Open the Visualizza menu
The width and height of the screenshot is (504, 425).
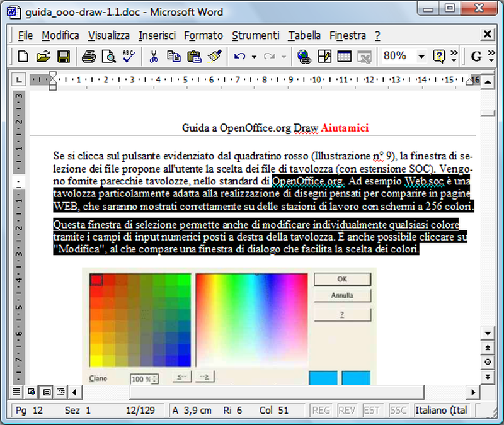(109, 35)
